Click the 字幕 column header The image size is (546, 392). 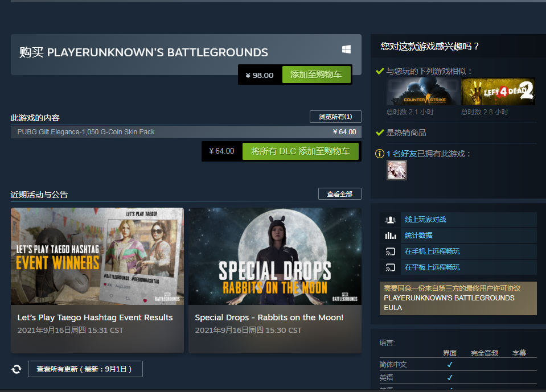519,353
